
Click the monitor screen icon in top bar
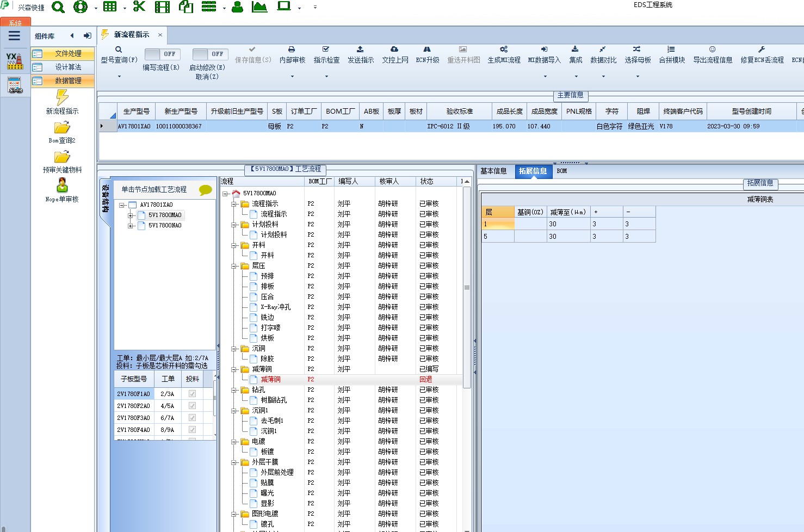[284, 7]
